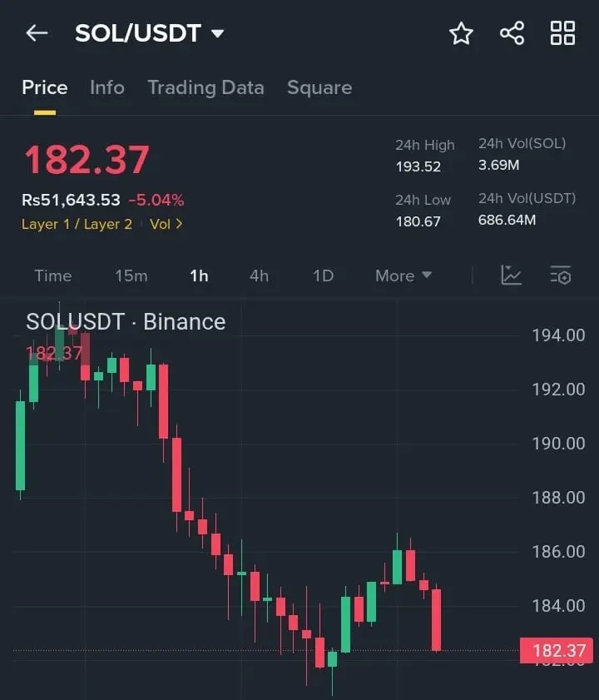
Task: Tap the back arrow icon
Action: (x=37, y=33)
